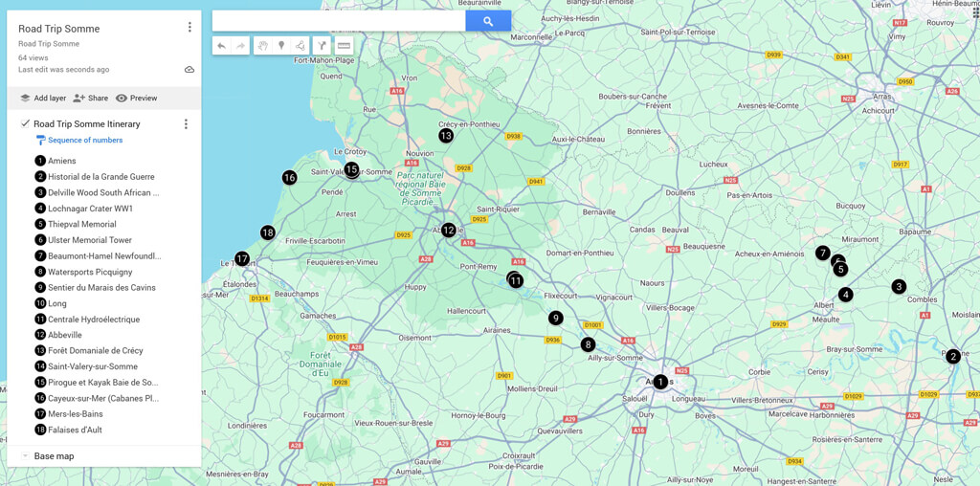Open the map Preview
The image size is (980, 486).
pos(136,99)
